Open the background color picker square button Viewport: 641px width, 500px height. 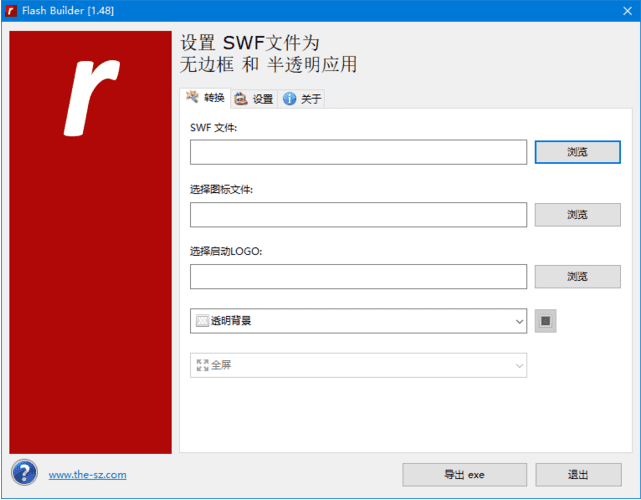tap(546, 321)
